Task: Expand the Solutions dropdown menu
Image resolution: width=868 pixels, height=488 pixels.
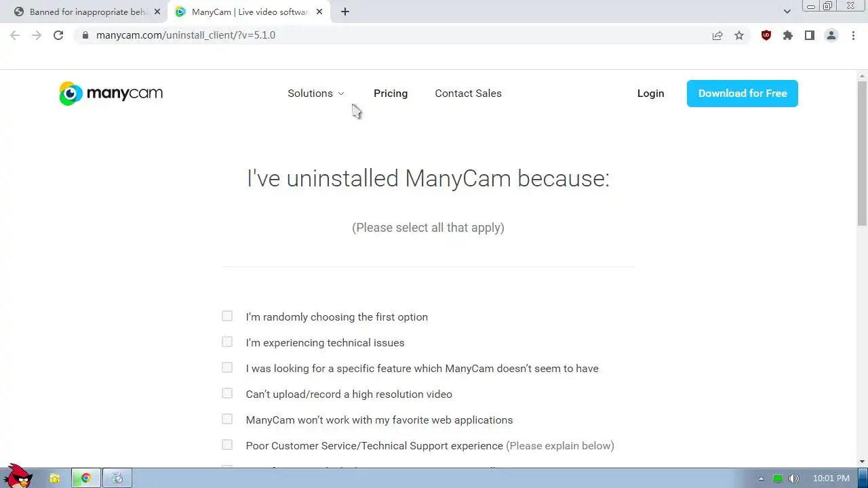Action: point(316,94)
